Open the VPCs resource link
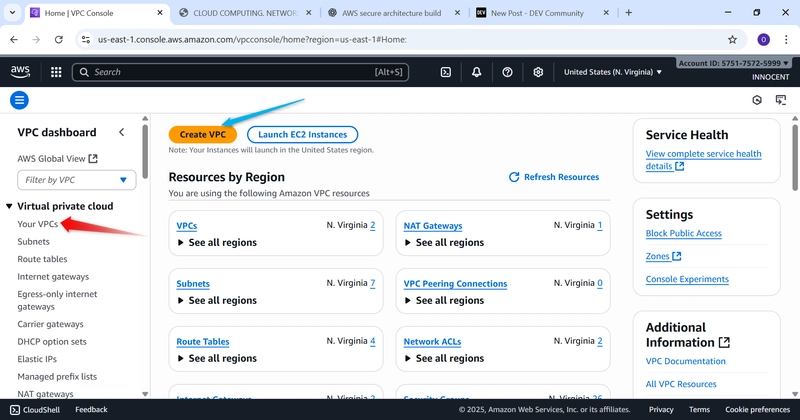Viewport: 800px width, 420px height. tap(187, 226)
